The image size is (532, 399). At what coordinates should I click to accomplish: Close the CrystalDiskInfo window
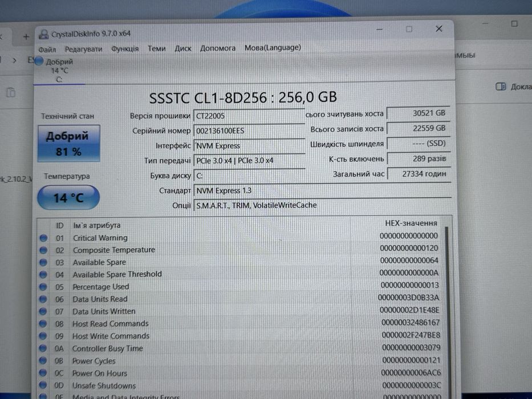438,28
